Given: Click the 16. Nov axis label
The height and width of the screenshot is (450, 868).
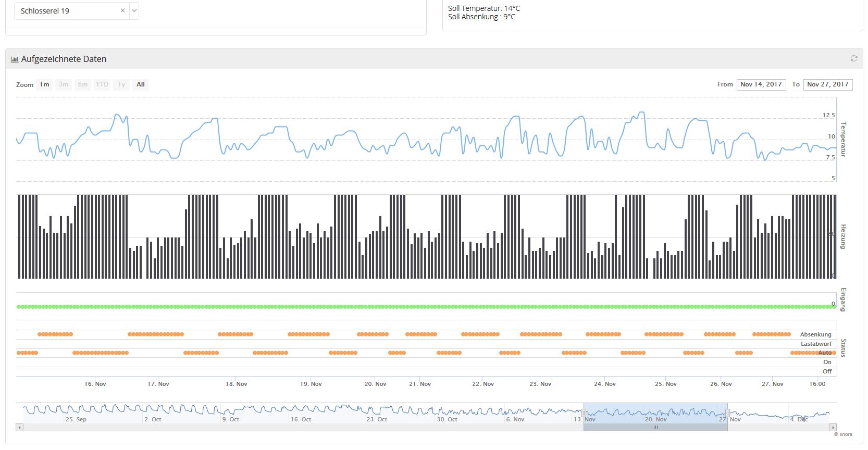Looking at the screenshot, I should tap(95, 384).
